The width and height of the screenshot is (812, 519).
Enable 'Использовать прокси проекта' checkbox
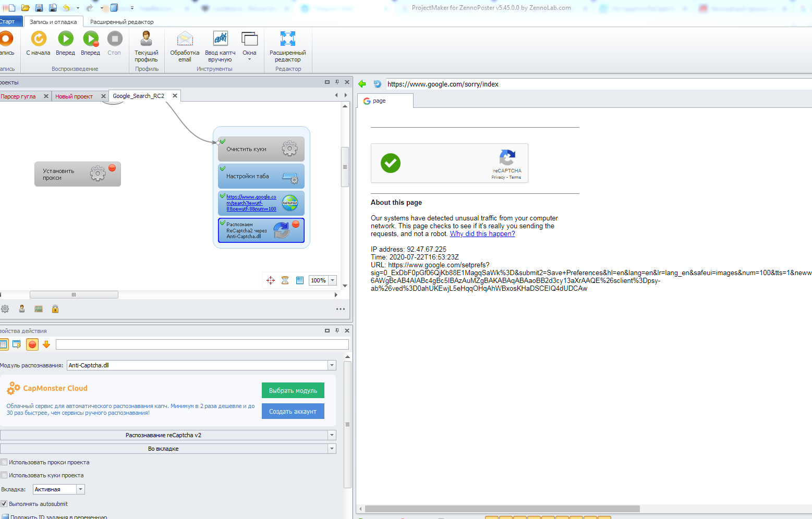4,462
